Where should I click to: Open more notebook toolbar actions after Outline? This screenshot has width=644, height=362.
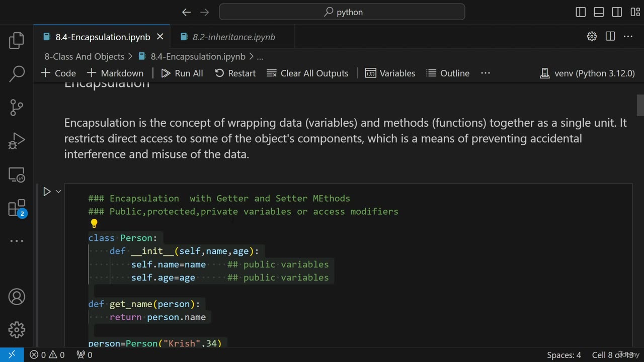coord(486,73)
